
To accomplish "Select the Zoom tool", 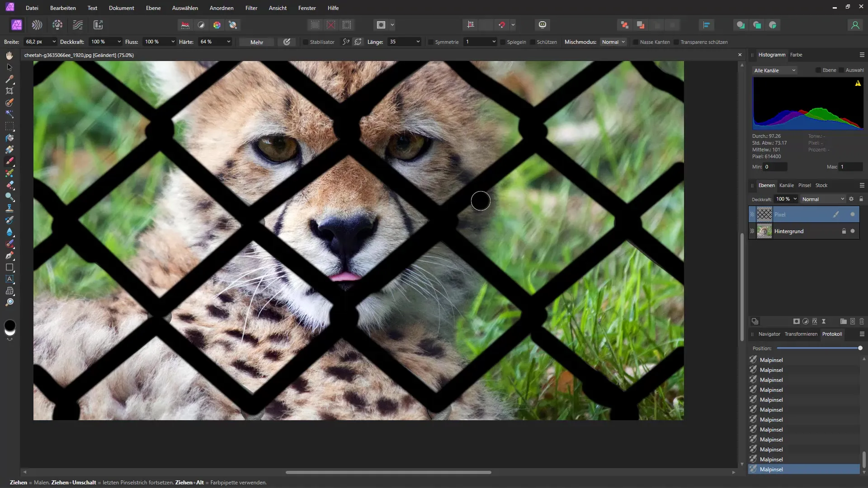I will tap(9, 302).
